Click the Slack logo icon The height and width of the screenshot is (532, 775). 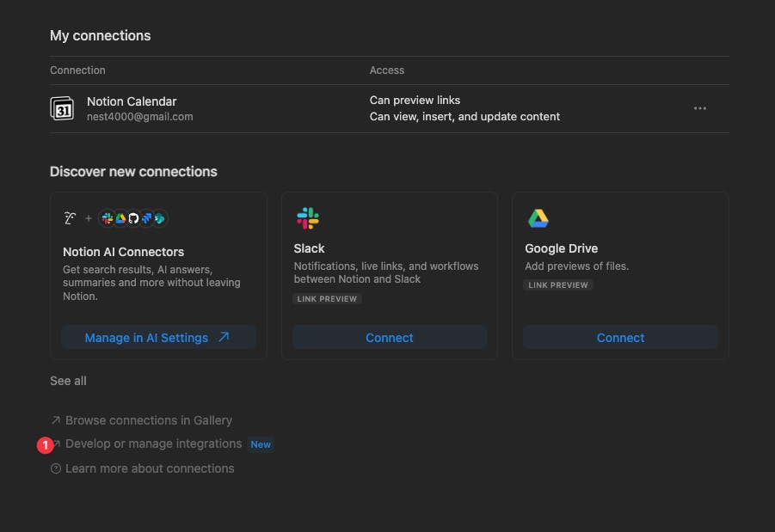pos(307,218)
